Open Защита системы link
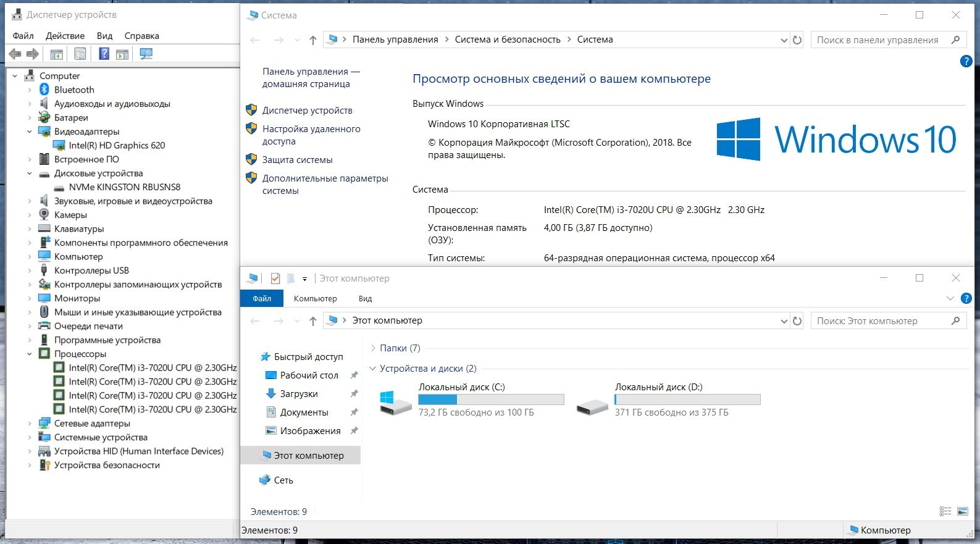 pos(297,160)
